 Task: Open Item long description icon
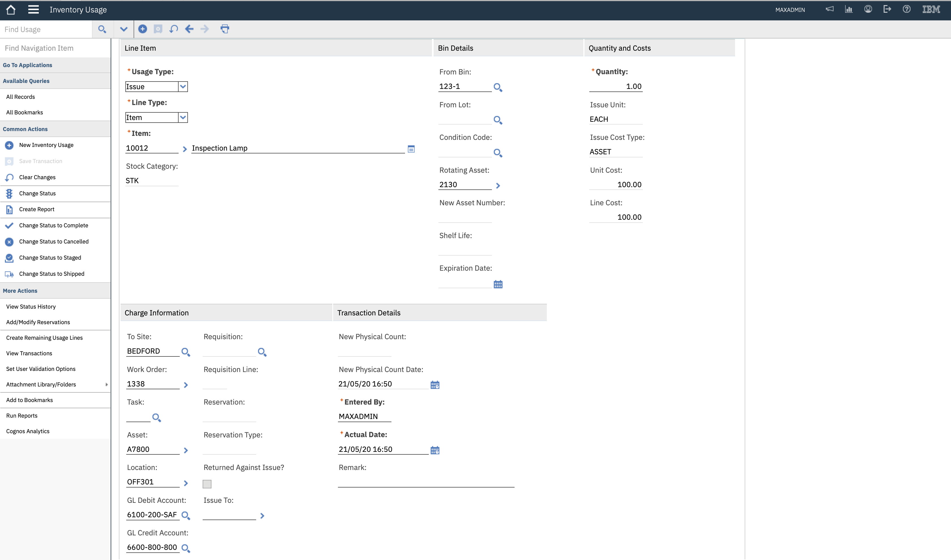[x=411, y=149]
